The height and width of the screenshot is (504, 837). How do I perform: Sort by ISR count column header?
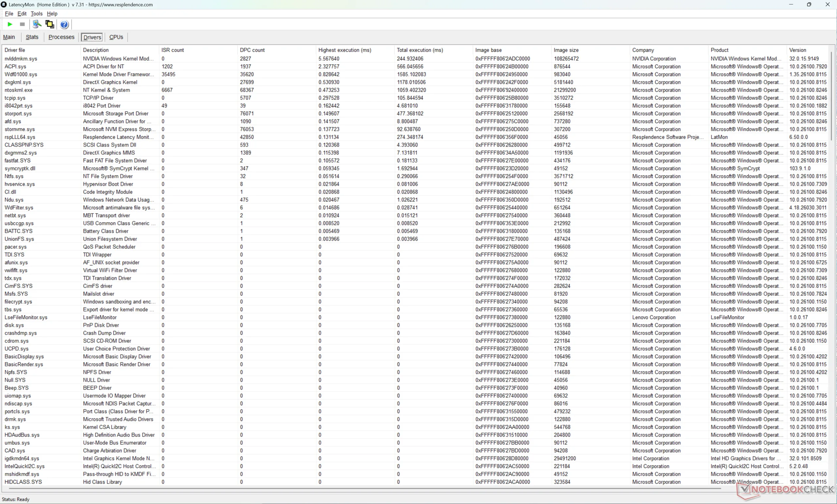pos(173,50)
